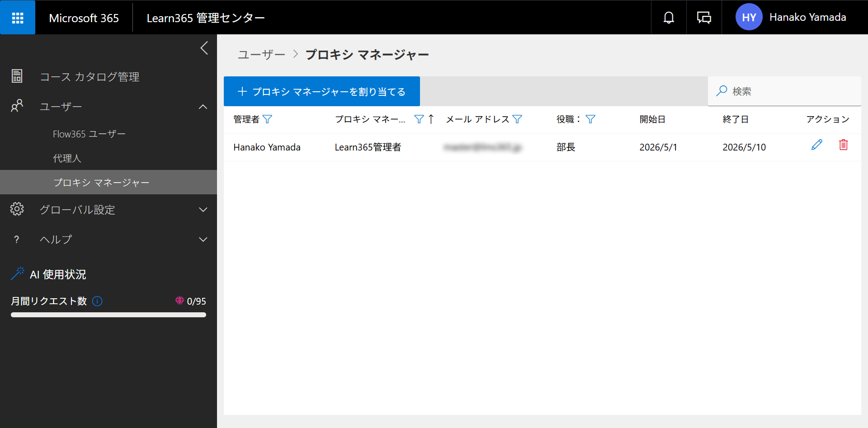
Task: Click the 2026/5/10 end date cell
Action: (744, 147)
